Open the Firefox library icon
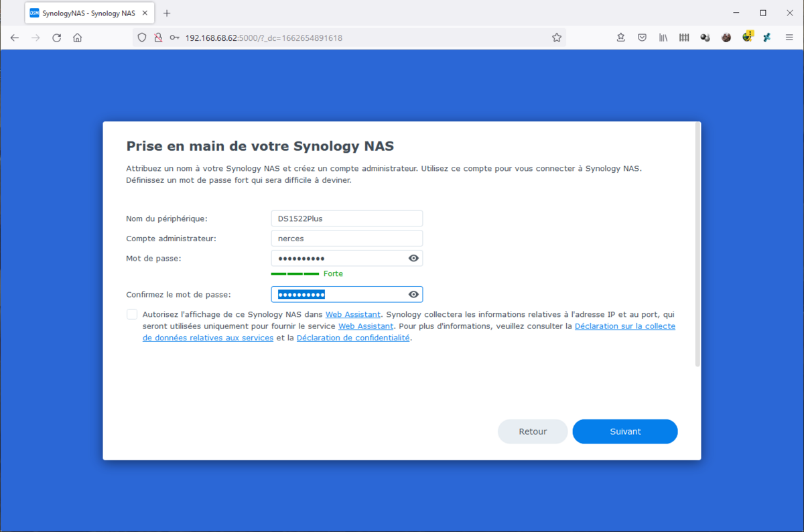 [663, 38]
